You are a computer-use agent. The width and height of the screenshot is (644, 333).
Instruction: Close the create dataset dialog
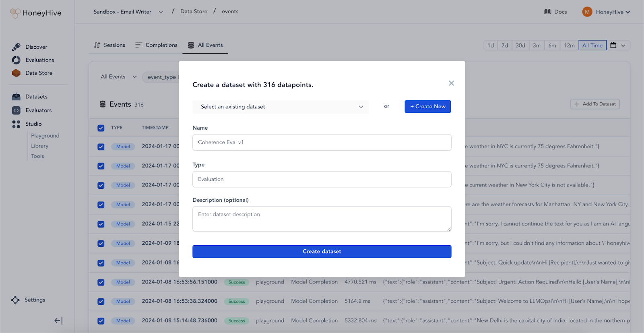(451, 83)
